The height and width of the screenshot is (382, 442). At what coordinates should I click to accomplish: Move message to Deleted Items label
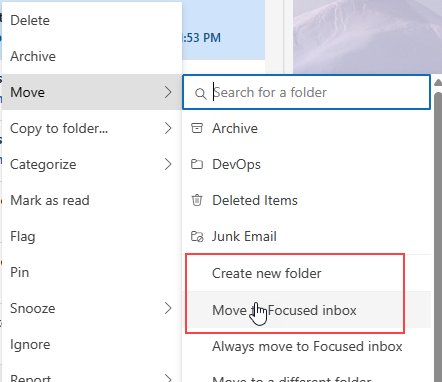255,200
